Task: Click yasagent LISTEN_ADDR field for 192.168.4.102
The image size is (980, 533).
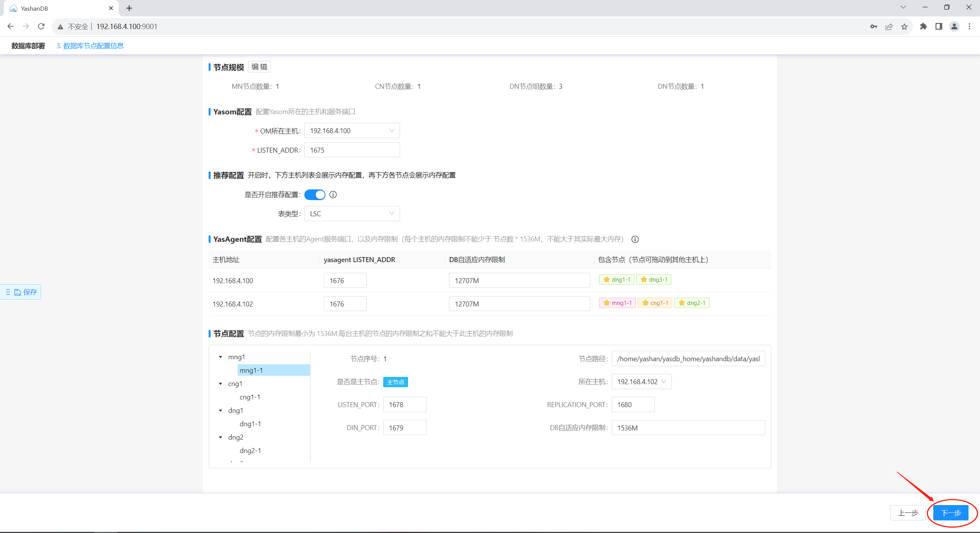Action: click(345, 304)
